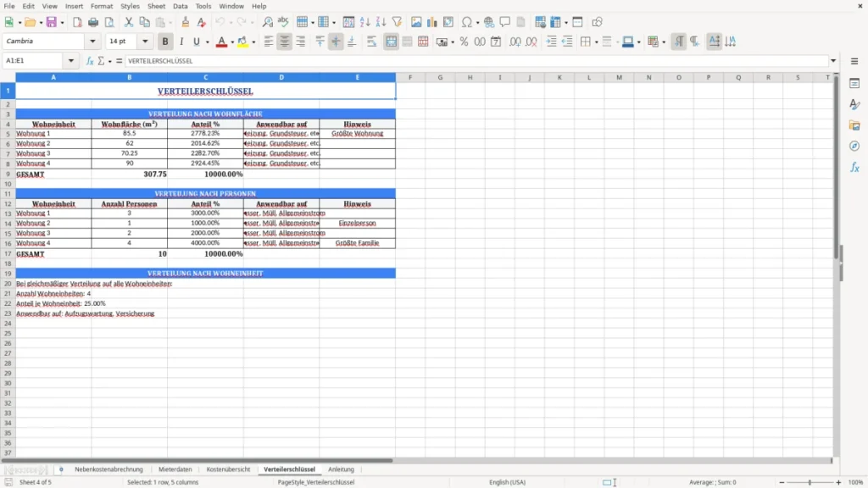The height and width of the screenshot is (488, 868).
Task: Sort ascending with the A-Z icon
Action: coord(364,22)
